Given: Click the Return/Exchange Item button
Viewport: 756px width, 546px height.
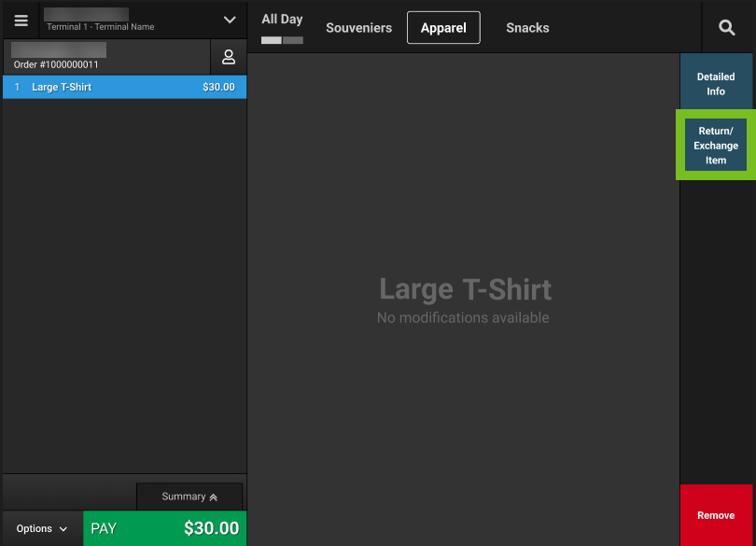Looking at the screenshot, I should 715,145.
